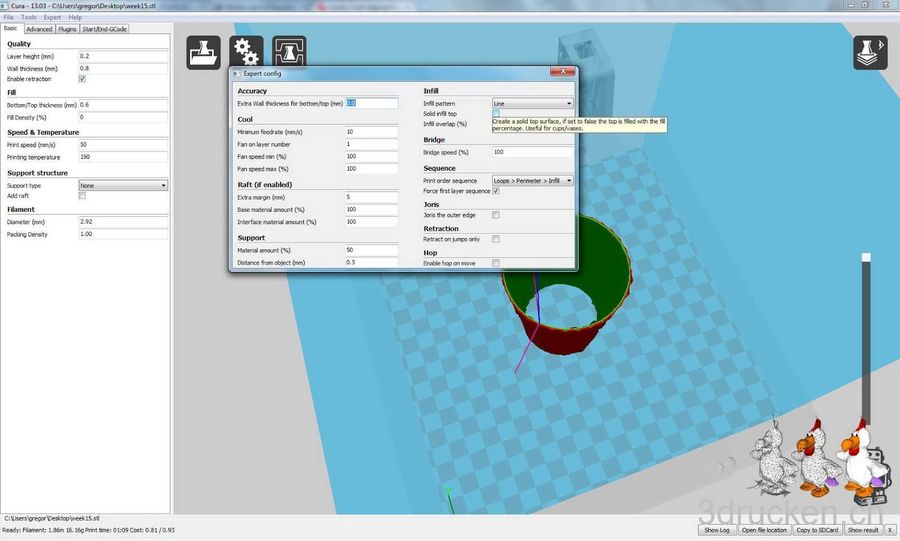Enable Joris the outer edge
The width and height of the screenshot is (900, 541).
click(496, 215)
